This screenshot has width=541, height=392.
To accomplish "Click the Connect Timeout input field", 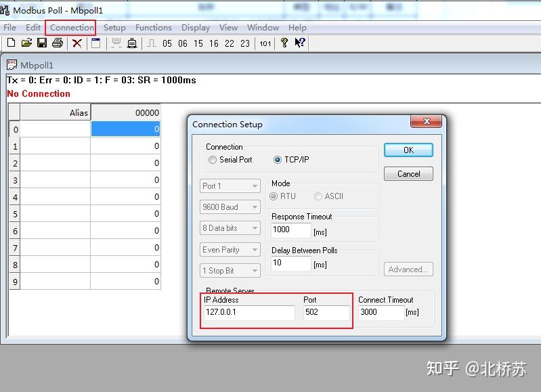I will click(381, 312).
